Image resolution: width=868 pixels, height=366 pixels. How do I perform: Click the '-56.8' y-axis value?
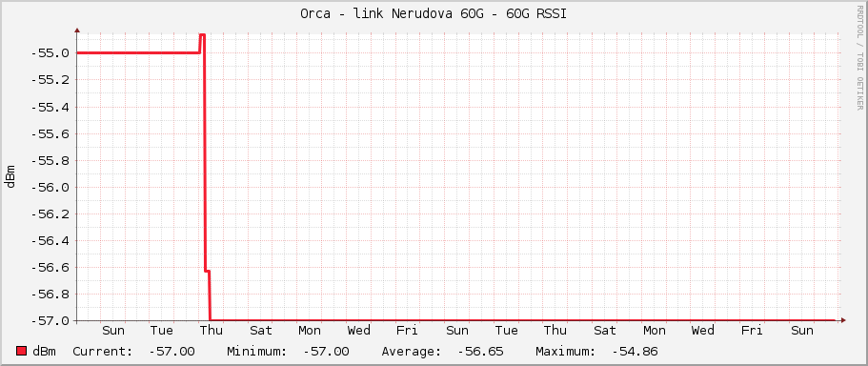50,294
